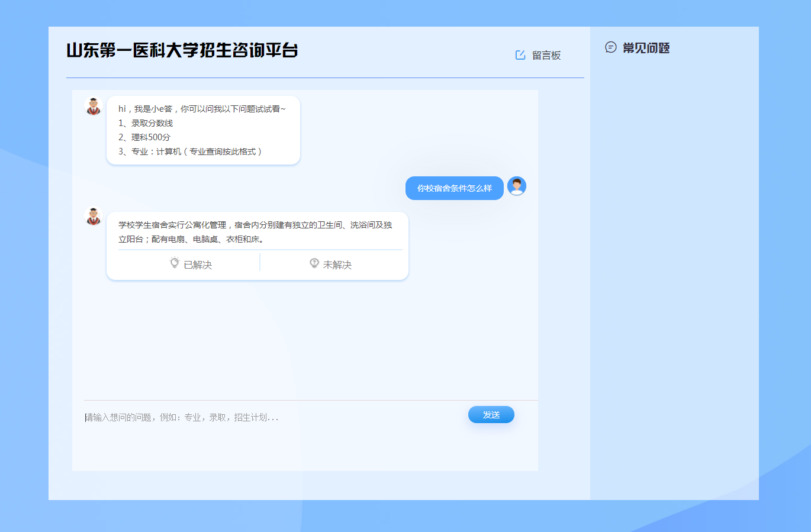Click the question-mark lightbulb icon beside 未解决
Image resolution: width=811 pixels, height=532 pixels.
tap(314, 263)
